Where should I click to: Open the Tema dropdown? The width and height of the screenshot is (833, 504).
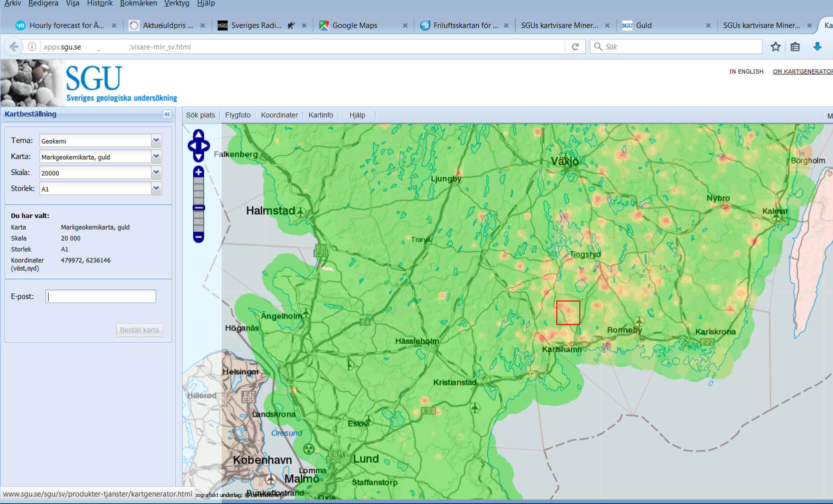click(x=156, y=140)
